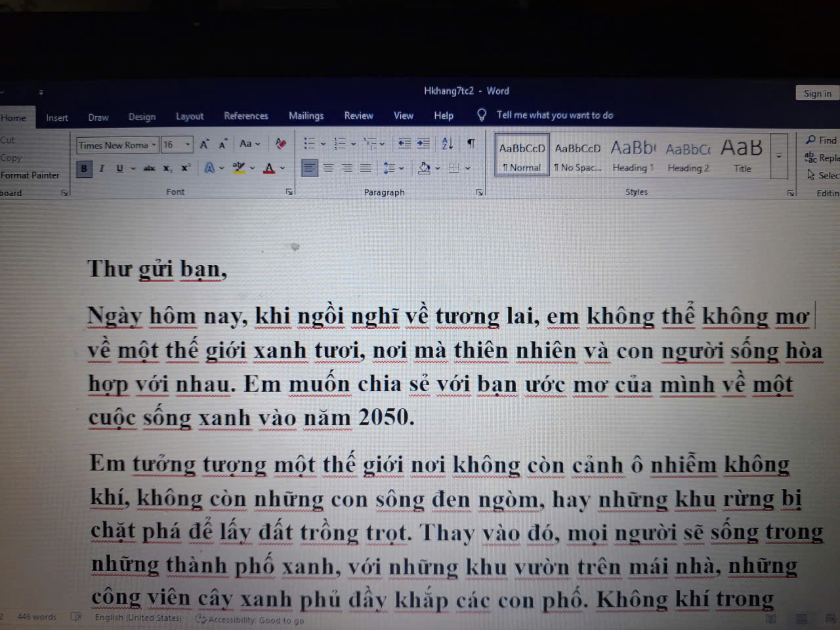Open the Draw tab
The width and height of the screenshot is (840, 630).
98,117
